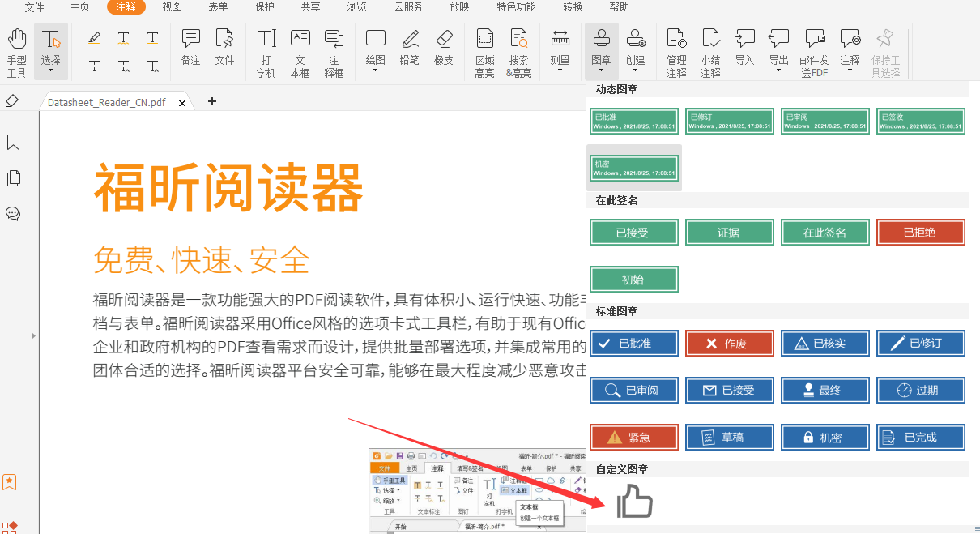Choose the red Rejected (已拒绝) stamp
The image size is (980, 534).
point(920,233)
